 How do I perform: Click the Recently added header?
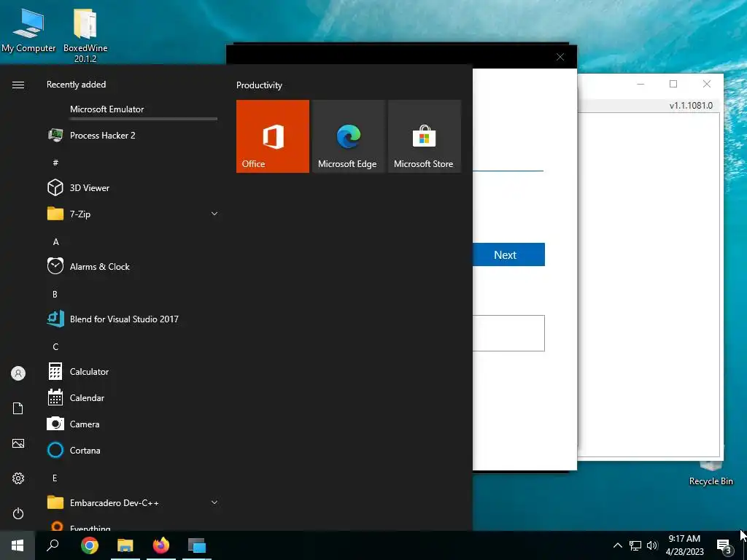tap(76, 85)
